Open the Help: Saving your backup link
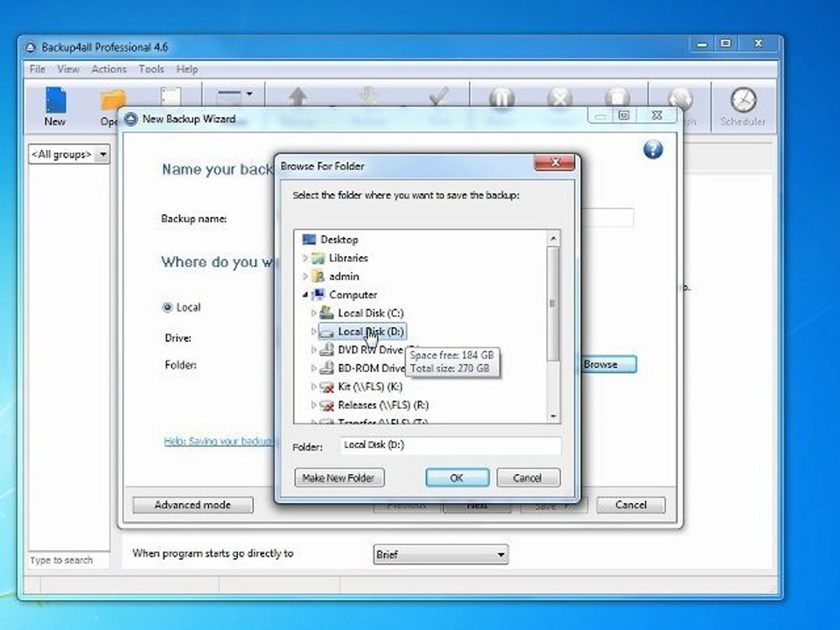The image size is (840, 630). tap(219, 441)
